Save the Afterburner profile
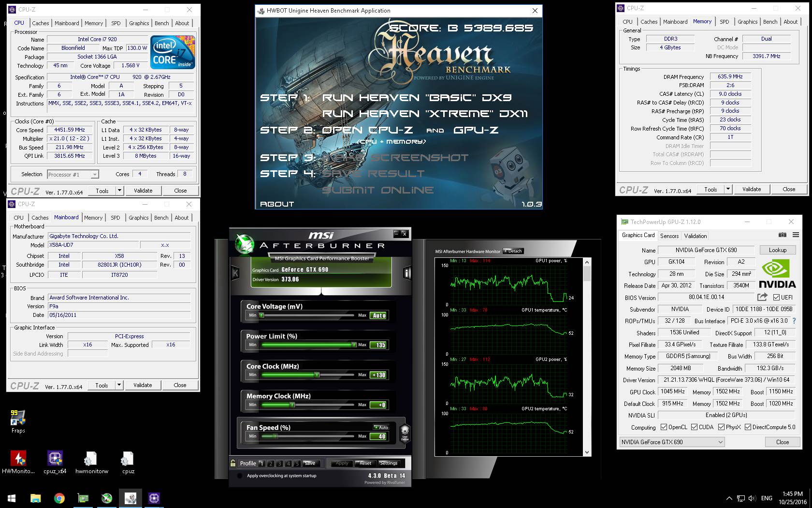Image resolution: width=812 pixels, height=508 pixels. [310, 463]
